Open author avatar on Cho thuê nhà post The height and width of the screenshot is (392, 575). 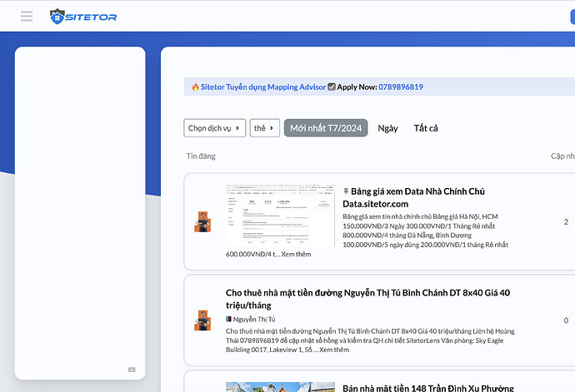(202, 320)
